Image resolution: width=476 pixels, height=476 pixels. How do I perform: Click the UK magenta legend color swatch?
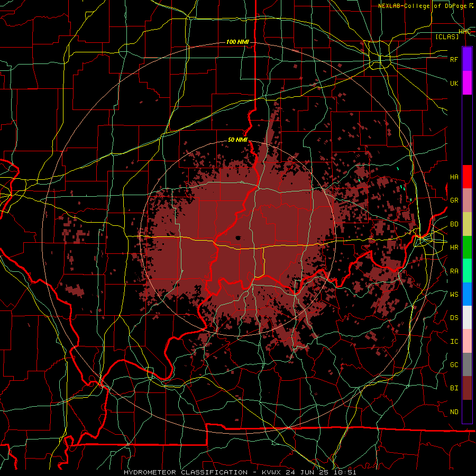click(x=467, y=83)
